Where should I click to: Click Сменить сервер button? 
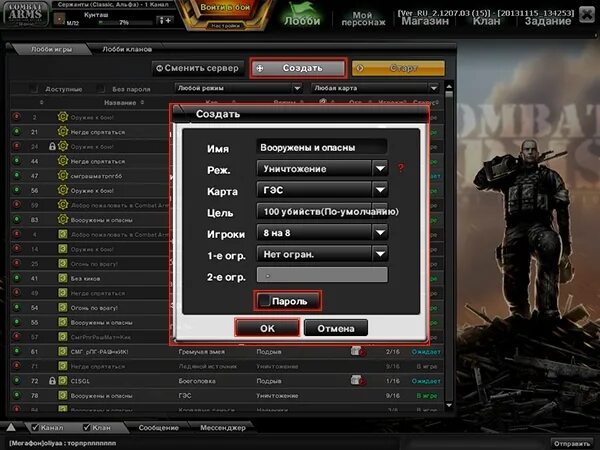click(x=198, y=68)
